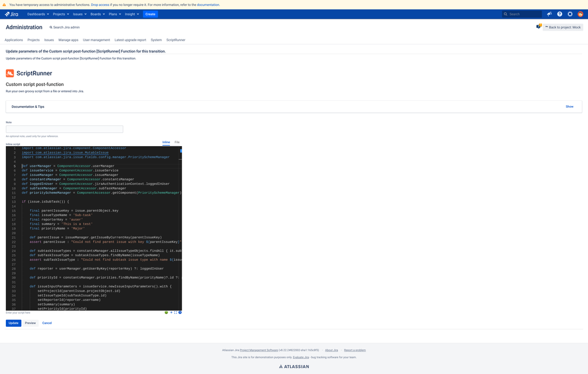The width and height of the screenshot is (588, 374).
Task: Open the Boards dropdown menu
Action: pyautogui.click(x=98, y=14)
